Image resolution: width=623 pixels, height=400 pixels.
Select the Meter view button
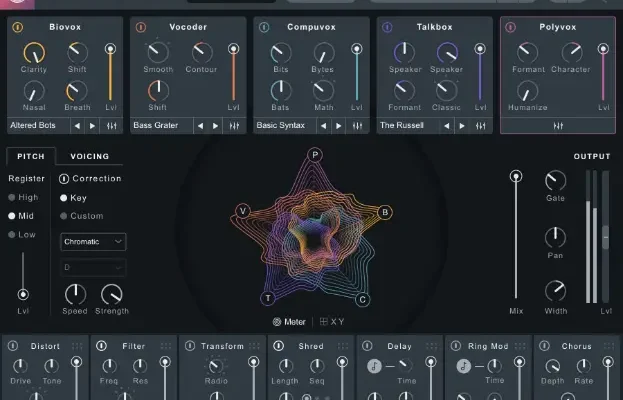tap(289, 322)
